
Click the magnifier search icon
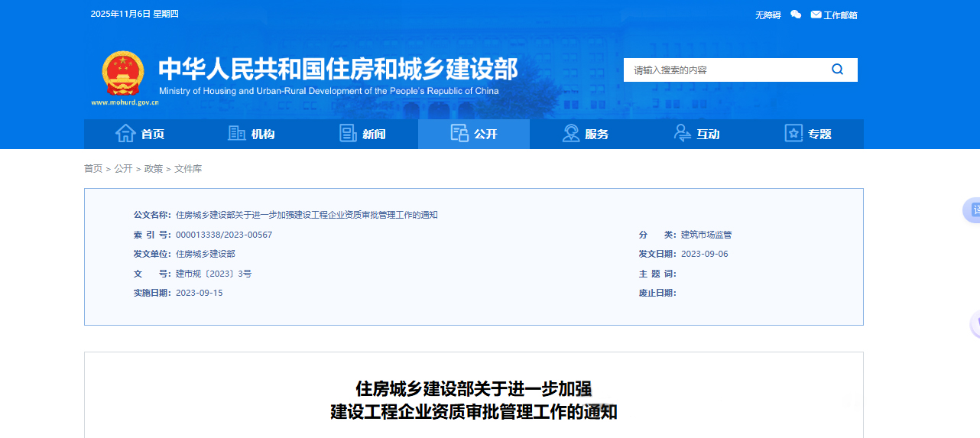pyautogui.click(x=837, y=70)
